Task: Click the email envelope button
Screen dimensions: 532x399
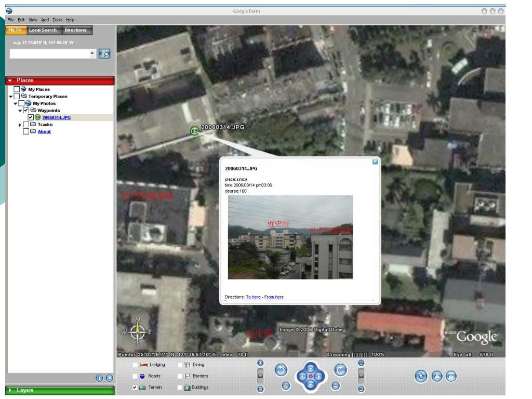Action: 451,376
